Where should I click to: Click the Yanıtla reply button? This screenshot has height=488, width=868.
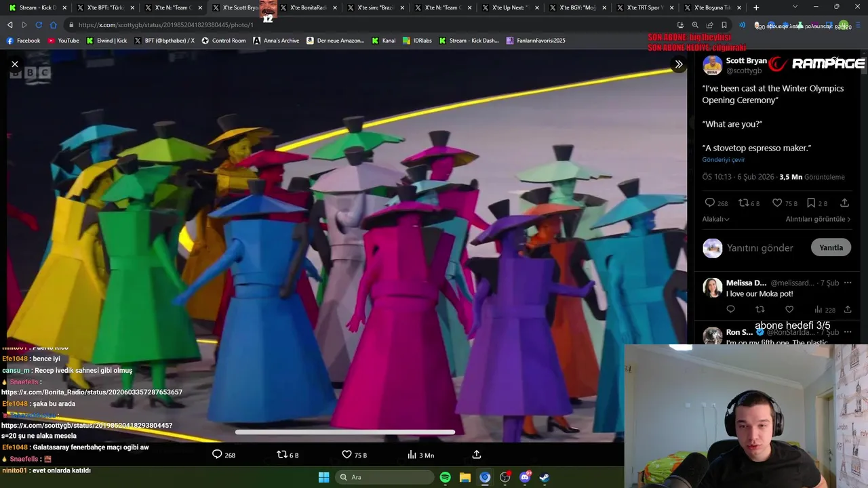[831, 247]
